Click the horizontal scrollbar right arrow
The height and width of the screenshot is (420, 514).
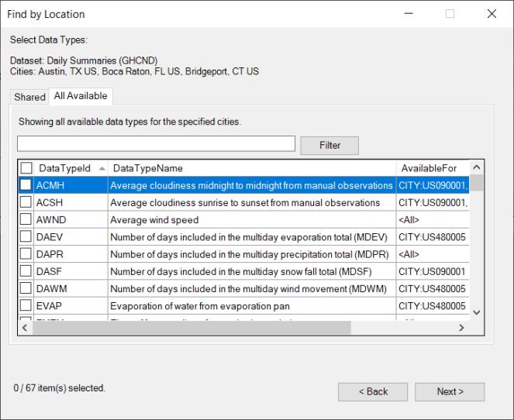(x=462, y=328)
